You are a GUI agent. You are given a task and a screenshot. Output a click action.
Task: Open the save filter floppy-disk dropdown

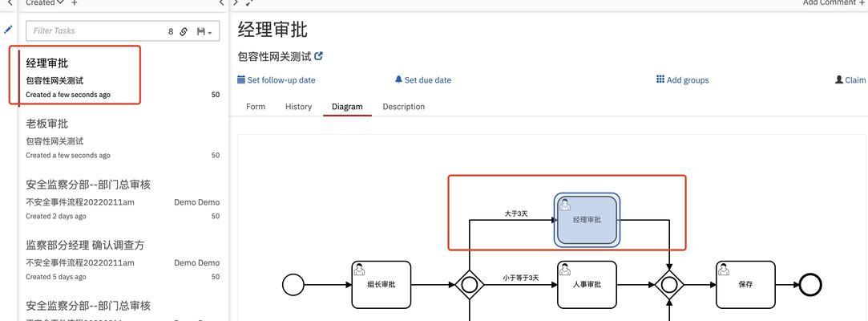point(204,31)
